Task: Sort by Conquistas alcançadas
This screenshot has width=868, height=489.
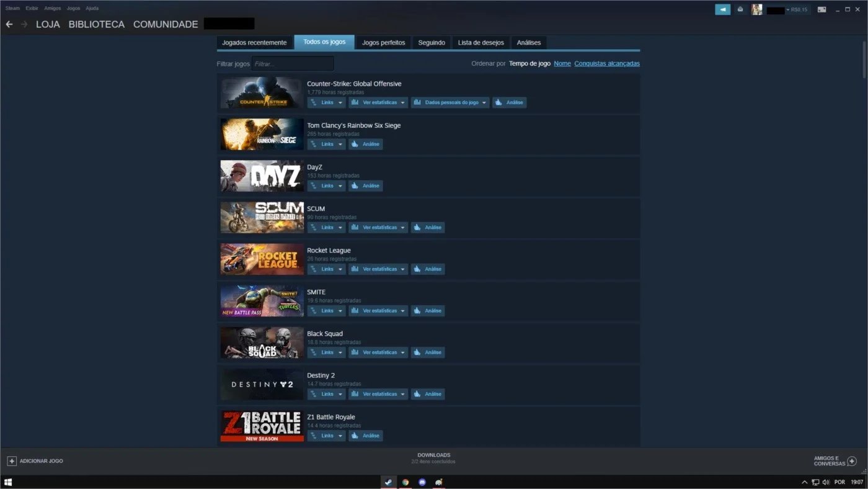Action: [x=607, y=63]
